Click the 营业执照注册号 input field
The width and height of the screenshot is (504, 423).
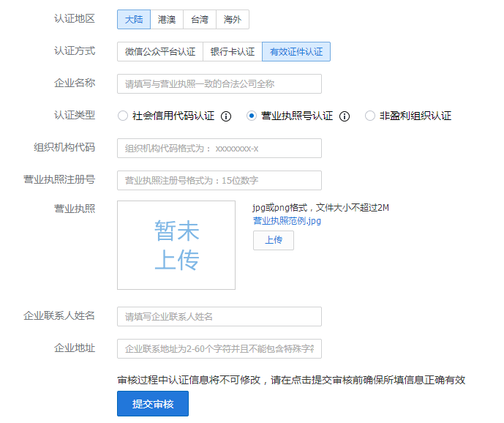coord(219,181)
